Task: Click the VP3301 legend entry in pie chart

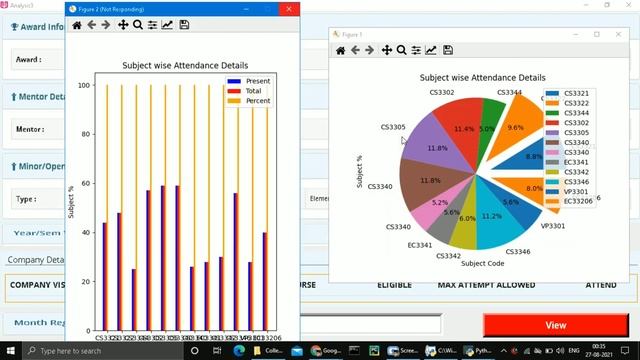Action: [567, 192]
